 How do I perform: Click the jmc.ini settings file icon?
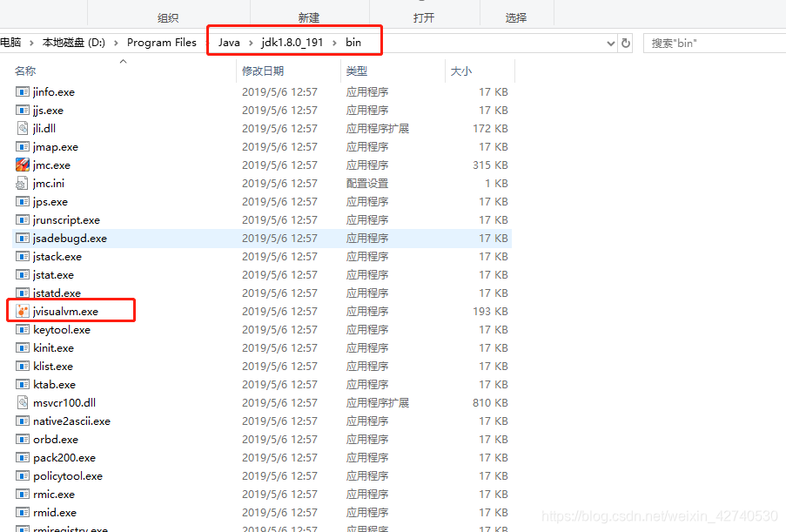(22, 184)
